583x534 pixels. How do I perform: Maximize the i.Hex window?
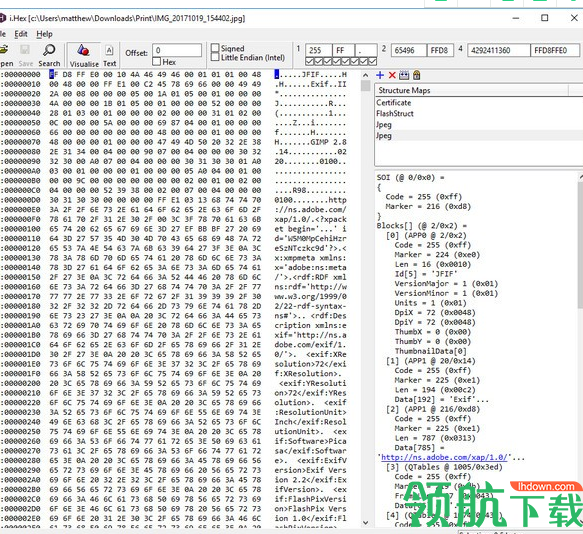pyautogui.click(x=544, y=17)
